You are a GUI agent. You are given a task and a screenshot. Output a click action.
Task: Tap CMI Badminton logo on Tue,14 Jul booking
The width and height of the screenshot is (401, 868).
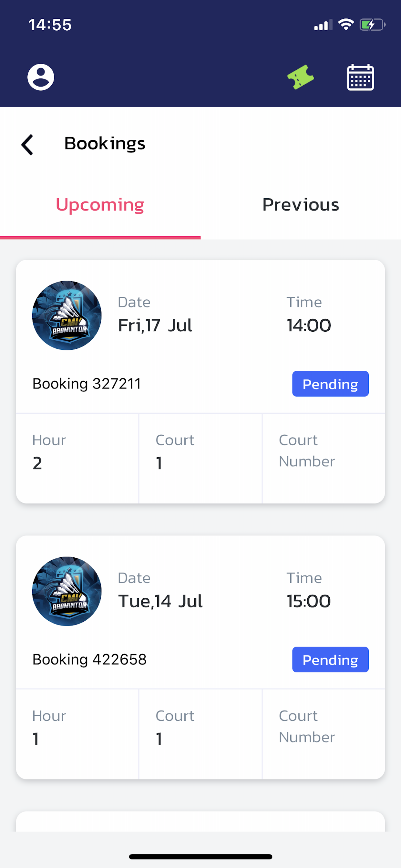click(x=67, y=591)
